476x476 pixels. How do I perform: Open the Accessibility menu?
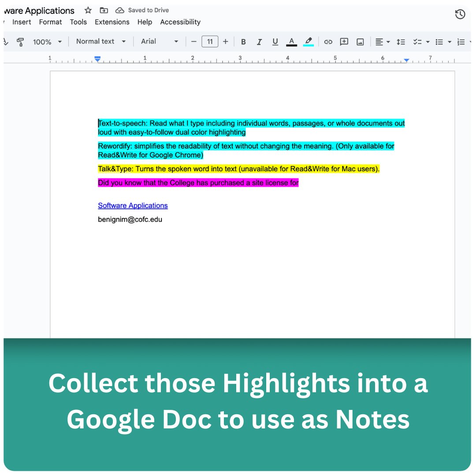[180, 22]
